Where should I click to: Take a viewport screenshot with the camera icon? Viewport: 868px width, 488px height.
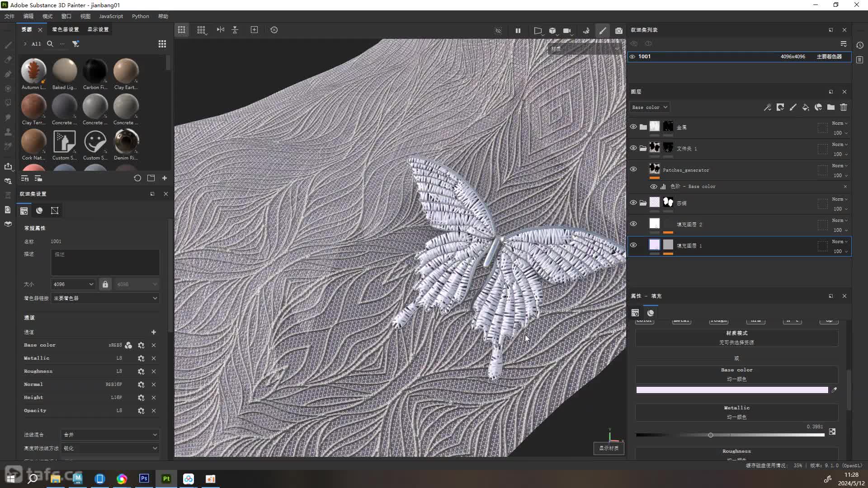(x=618, y=30)
